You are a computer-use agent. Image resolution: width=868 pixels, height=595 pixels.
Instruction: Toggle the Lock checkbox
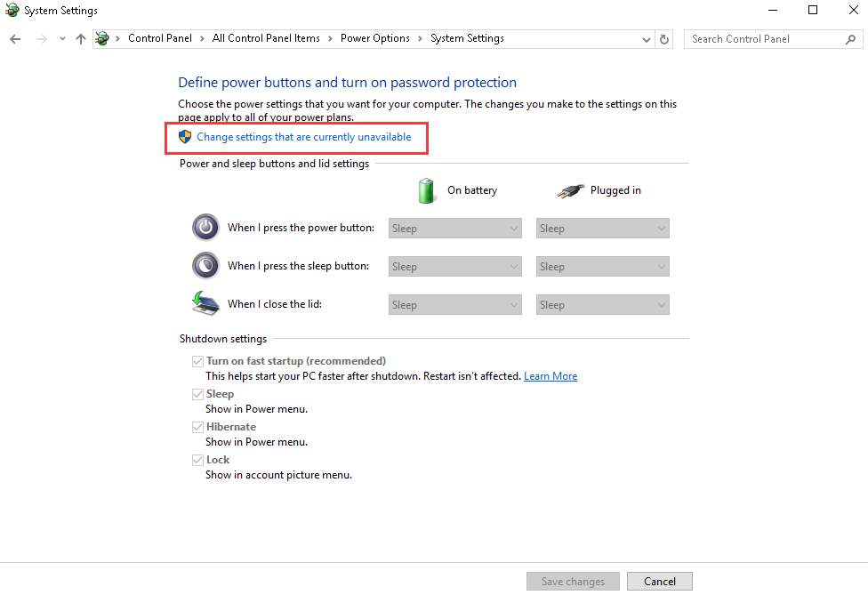[x=197, y=460]
